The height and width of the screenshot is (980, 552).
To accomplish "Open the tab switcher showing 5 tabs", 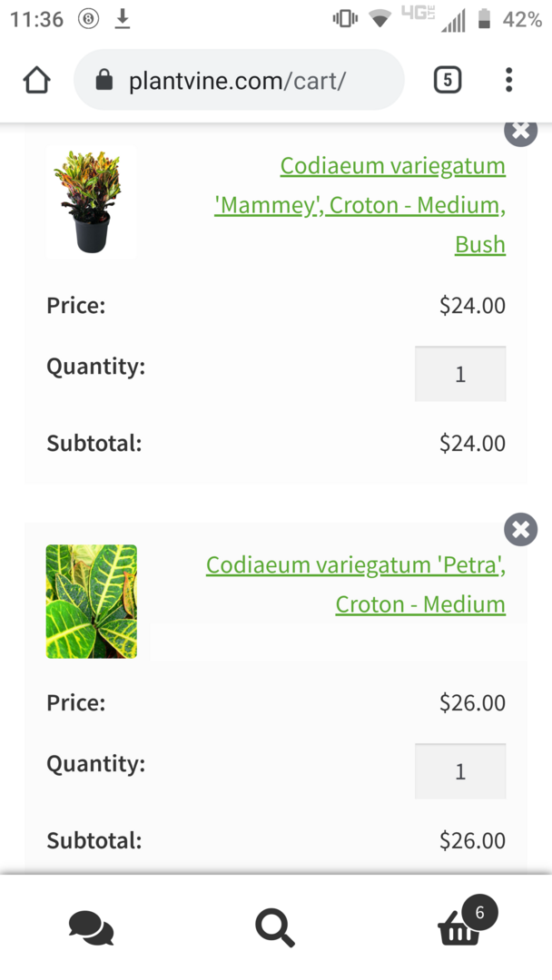I will coord(447,81).
